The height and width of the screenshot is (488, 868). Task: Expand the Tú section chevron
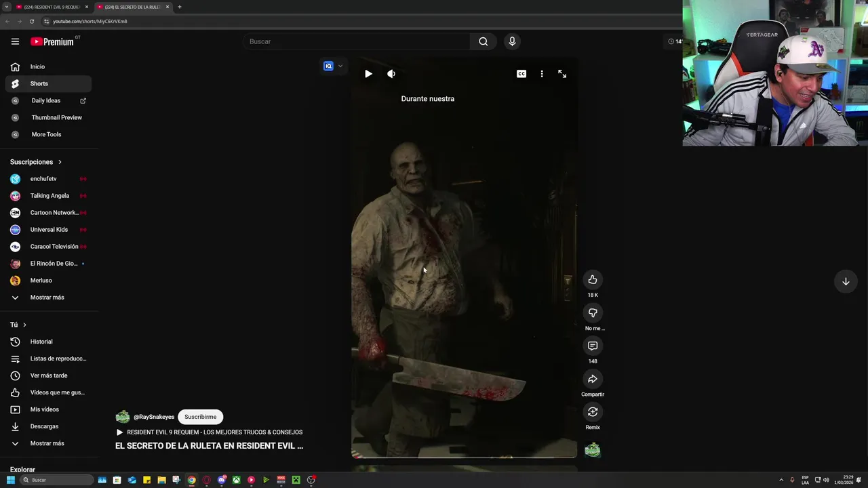tap(24, 325)
